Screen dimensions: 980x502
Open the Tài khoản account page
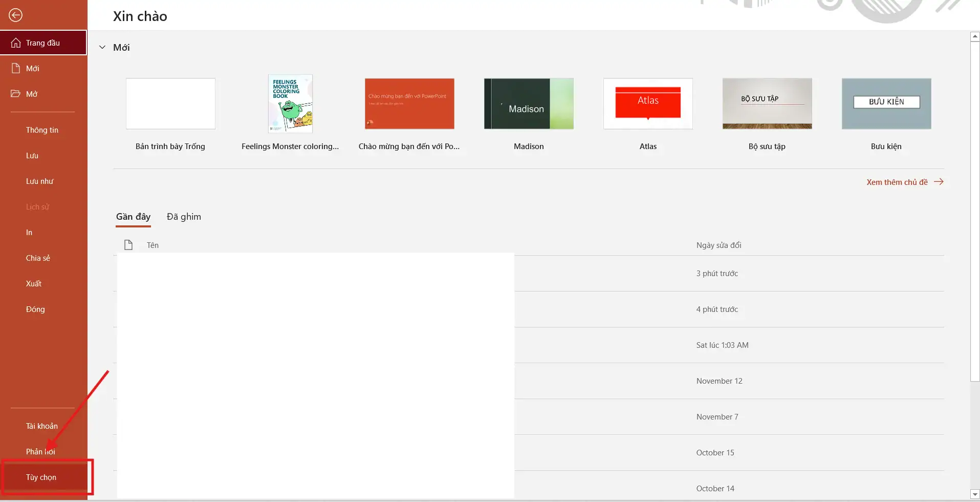pos(42,426)
